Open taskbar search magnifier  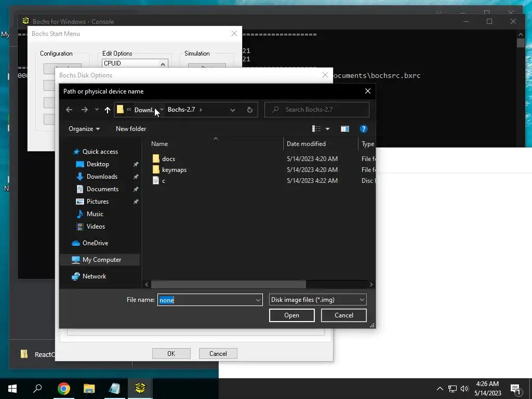point(37,389)
